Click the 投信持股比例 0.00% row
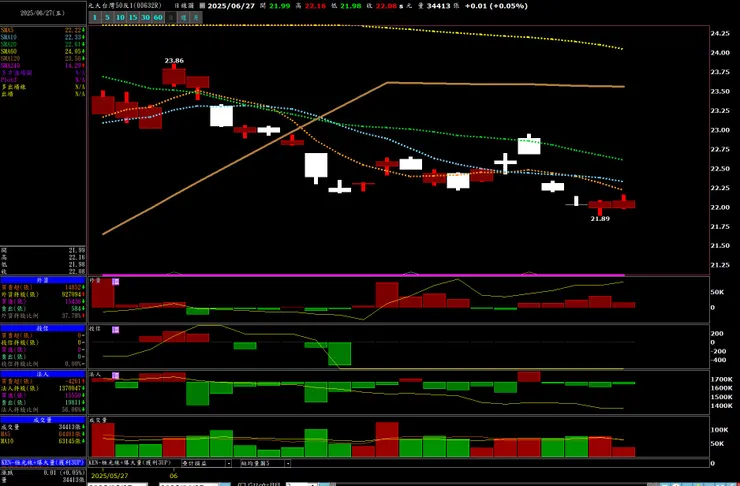The image size is (740, 486). tap(43, 364)
